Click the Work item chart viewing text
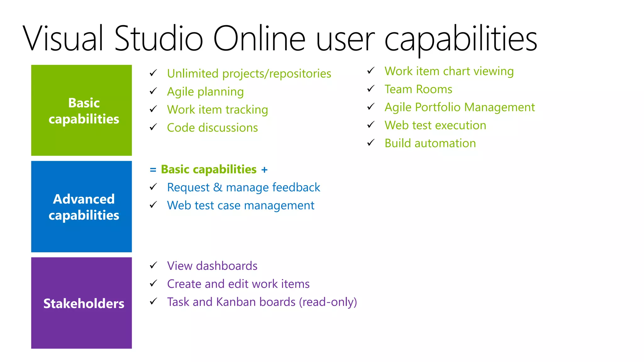Viewport: 644px width, 362px height. pyautogui.click(x=449, y=71)
